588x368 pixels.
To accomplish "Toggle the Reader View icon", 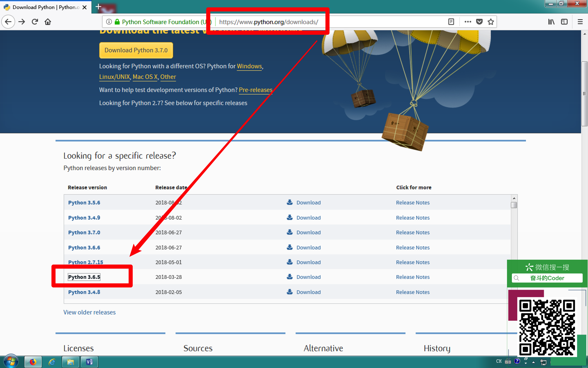I will point(451,22).
